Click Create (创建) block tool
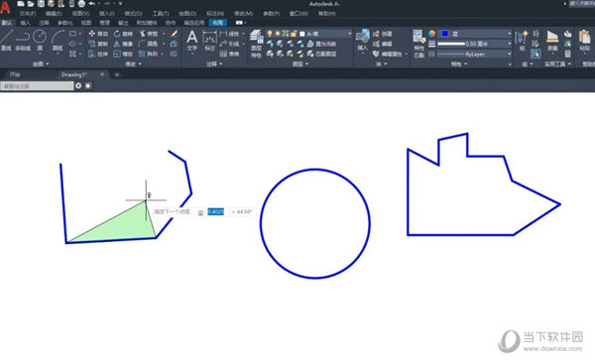 point(383,34)
